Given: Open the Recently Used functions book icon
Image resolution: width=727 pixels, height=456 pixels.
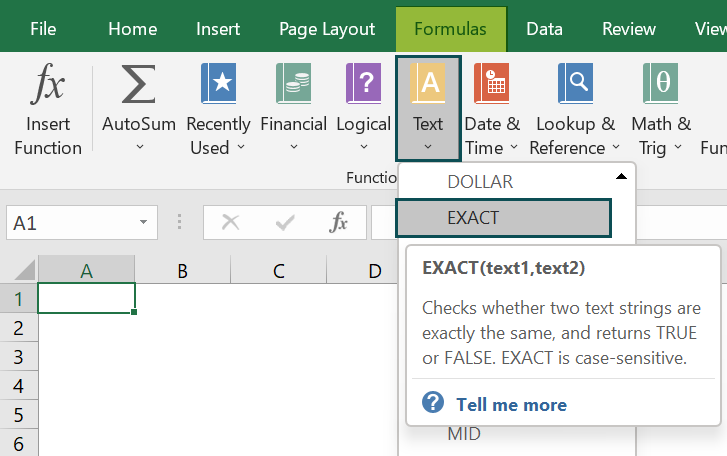Looking at the screenshot, I should tap(218, 83).
